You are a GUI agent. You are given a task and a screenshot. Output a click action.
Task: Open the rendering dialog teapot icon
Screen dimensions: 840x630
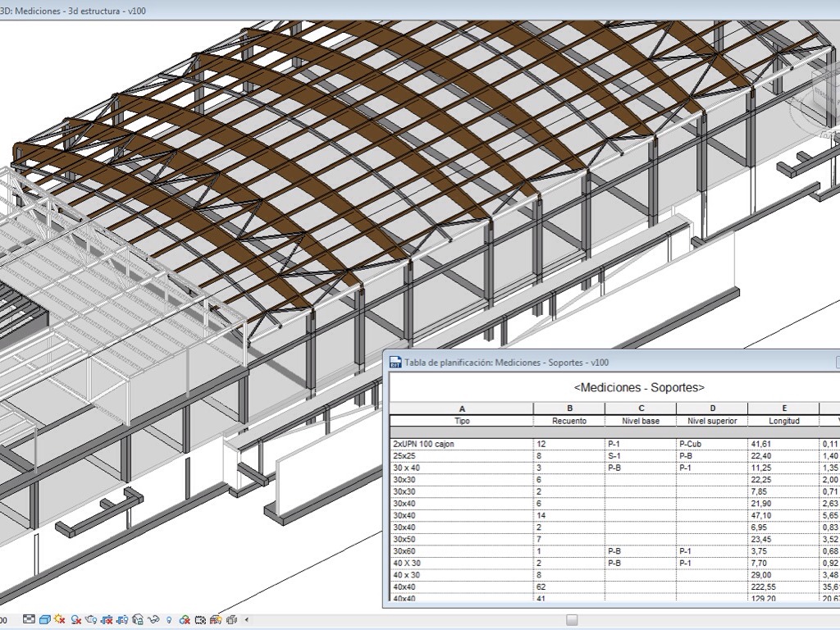(91, 619)
